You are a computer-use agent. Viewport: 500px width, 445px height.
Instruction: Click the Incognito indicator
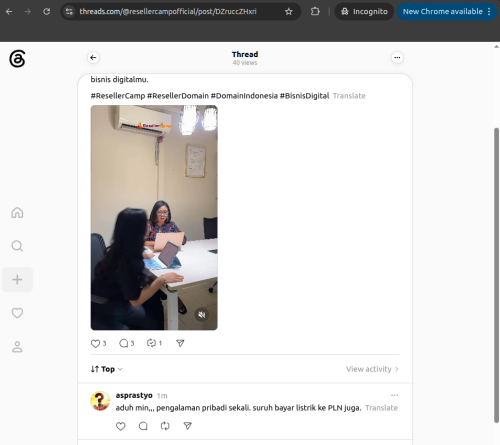[364, 12]
